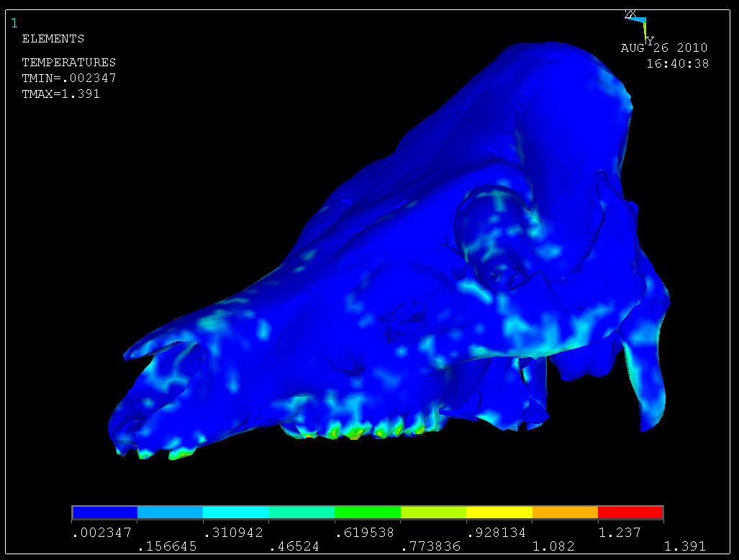Select the ELEMENTS title text

point(53,39)
